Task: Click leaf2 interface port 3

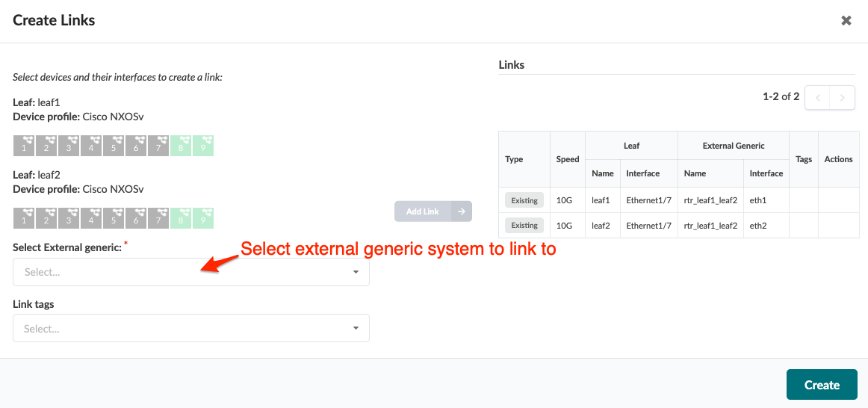Action: point(69,217)
